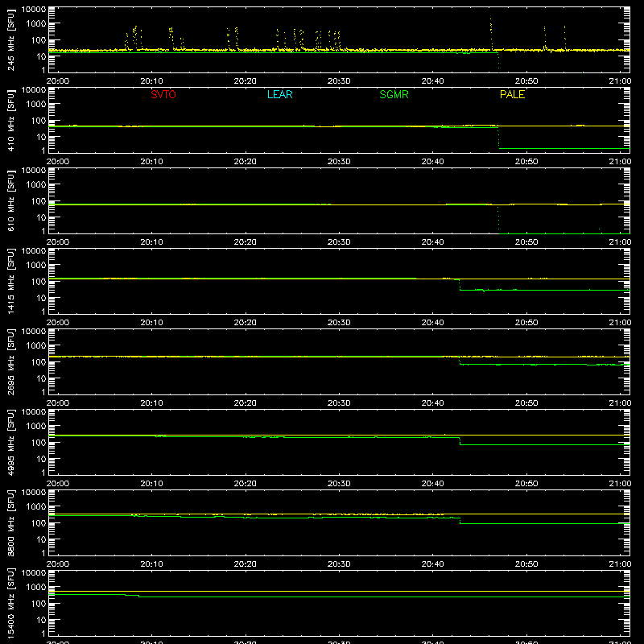This screenshot has width=644, height=644.
Task: Click 20:50 time label below 1415 MHz plot
Action: coord(526,323)
